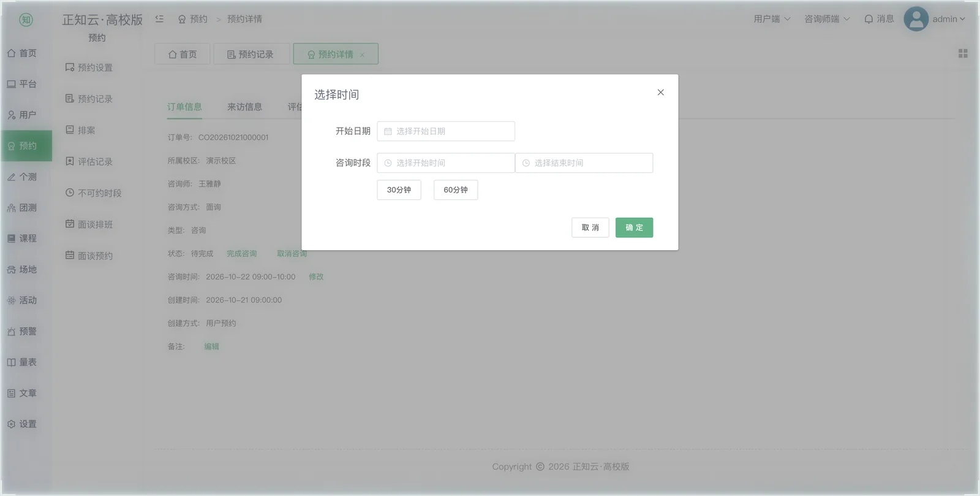This screenshot has width=980, height=496.
Task: Expand the 咨询师端 dropdown
Action: tap(827, 19)
